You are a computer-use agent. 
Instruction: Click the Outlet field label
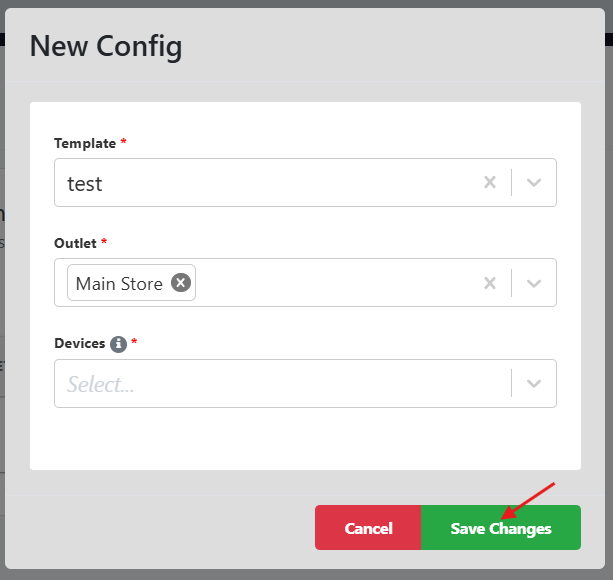point(77,243)
